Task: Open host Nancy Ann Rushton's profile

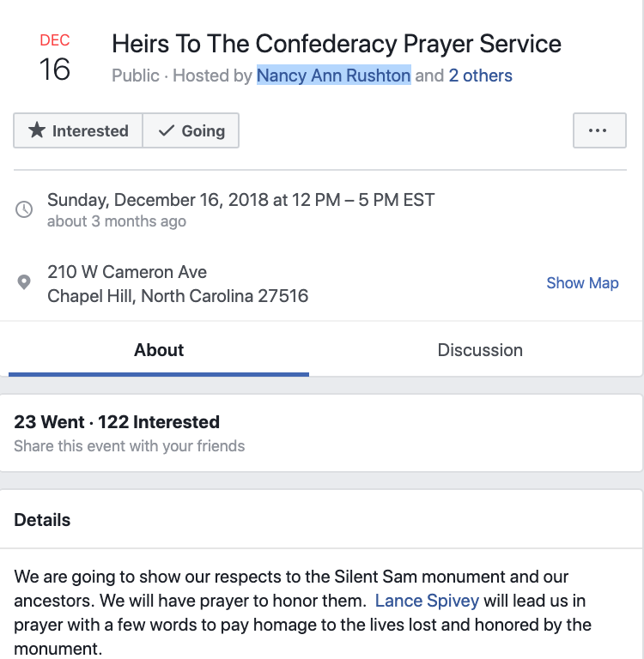Action: [x=333, y=76]
